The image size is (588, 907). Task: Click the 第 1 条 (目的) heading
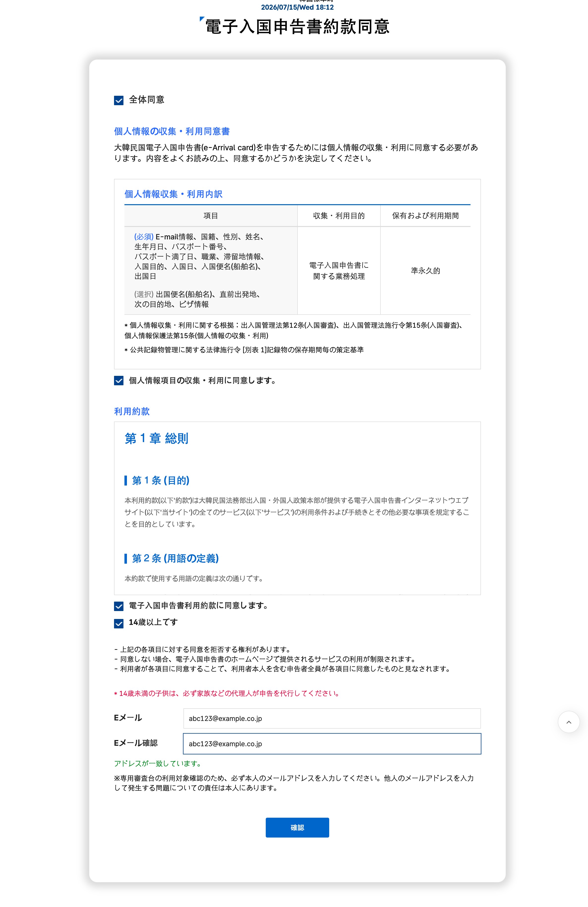point(160,480)
